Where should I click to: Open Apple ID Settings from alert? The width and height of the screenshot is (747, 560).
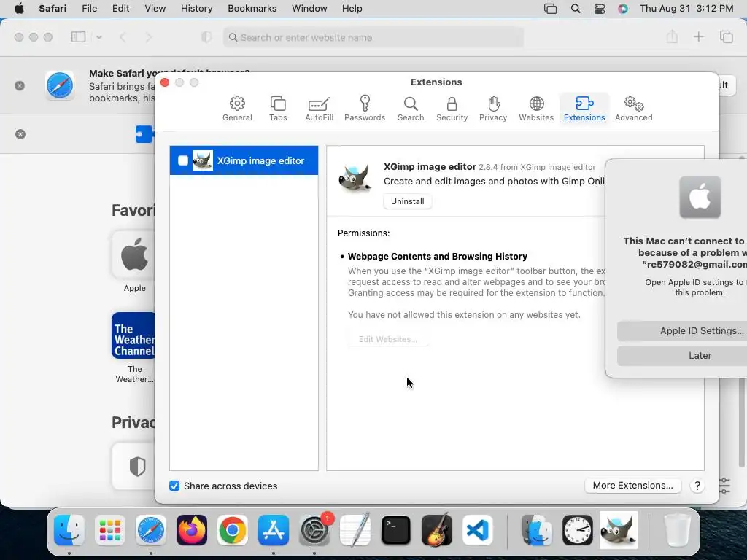682,331
